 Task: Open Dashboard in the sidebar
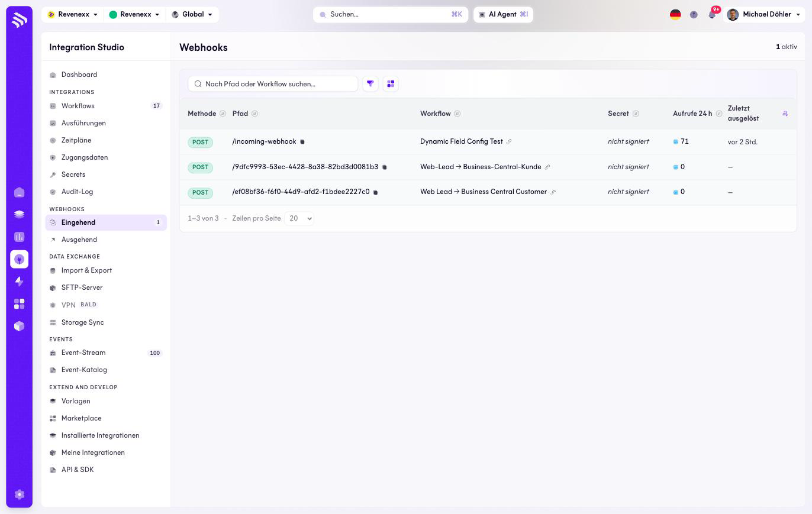coord(106,75)
